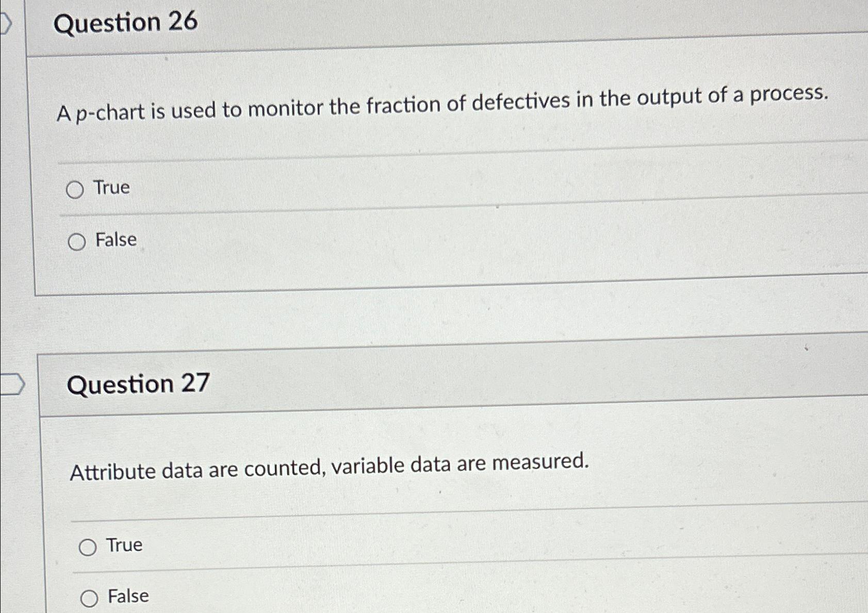The width and height of the screenshot is (868, 613).
Task: Click the True label under attribute data question
Action: (124, 545)
